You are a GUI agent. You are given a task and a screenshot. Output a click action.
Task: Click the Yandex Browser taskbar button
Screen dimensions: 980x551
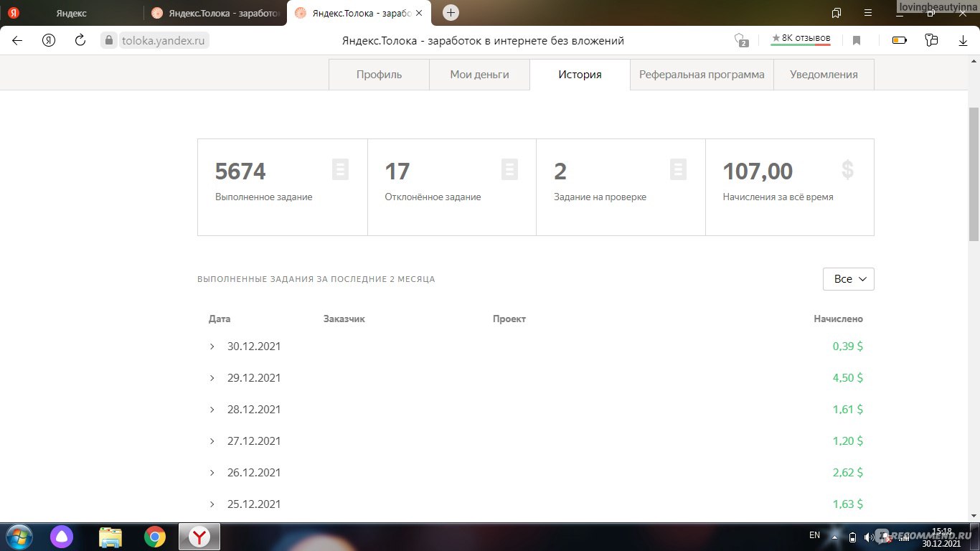pyautogui.click(x=199, y=537)
